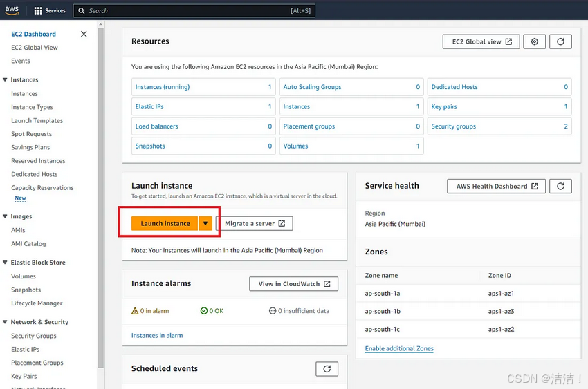Select AMI Catalog in sidebar

pos(28,244)
